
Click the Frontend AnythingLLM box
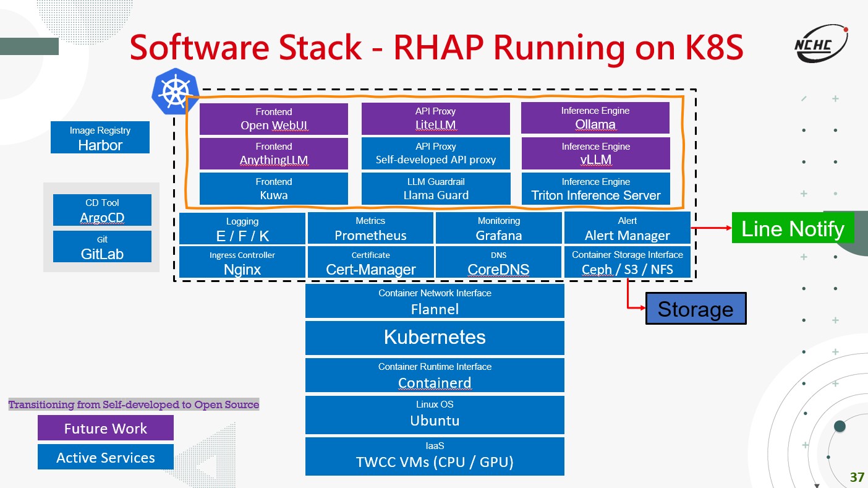coord(274,153)
